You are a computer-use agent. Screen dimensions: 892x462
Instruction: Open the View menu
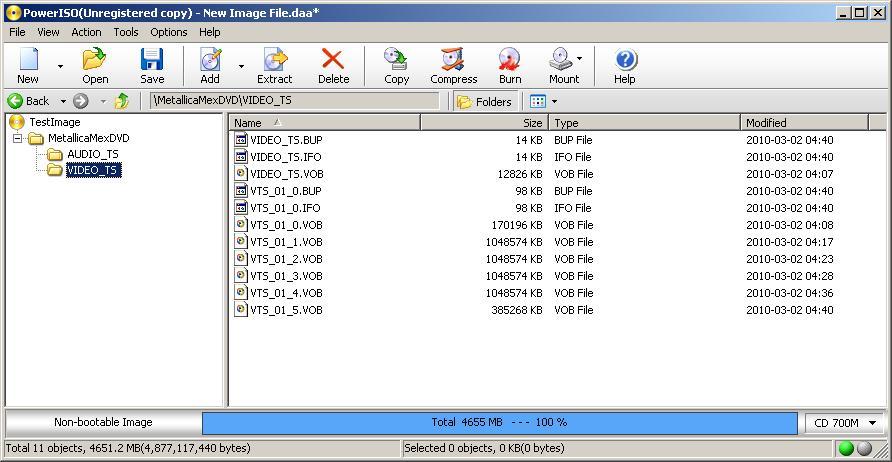click(48, 32)
